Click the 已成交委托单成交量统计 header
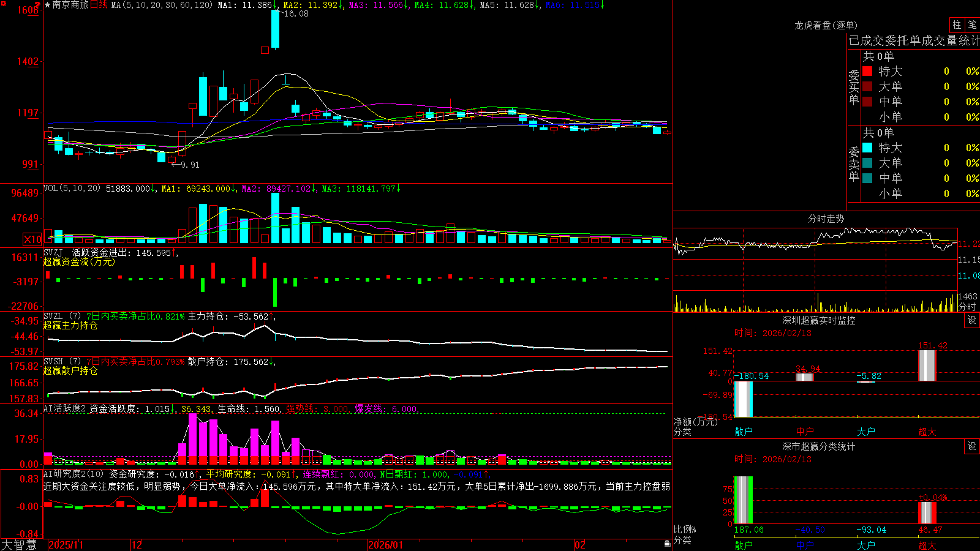Screen dimensions: 980x551 914,40
